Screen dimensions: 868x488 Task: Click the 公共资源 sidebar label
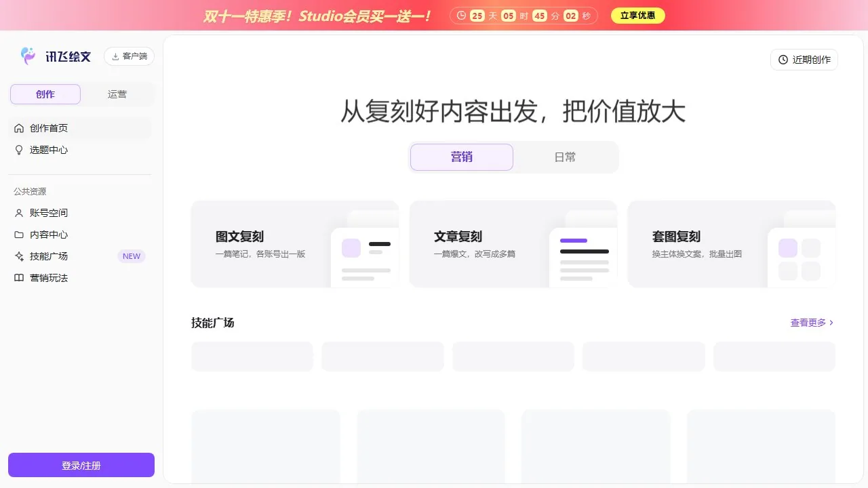click(x=30, y=192)
